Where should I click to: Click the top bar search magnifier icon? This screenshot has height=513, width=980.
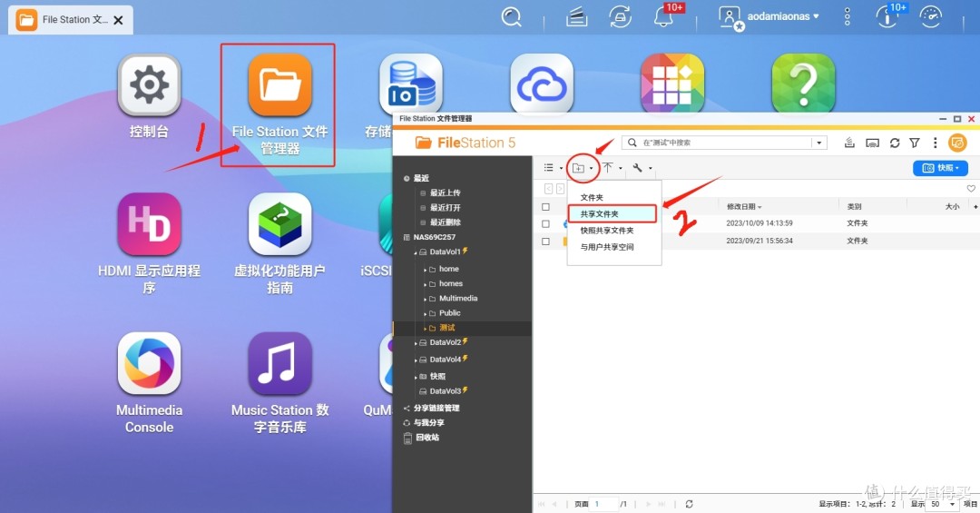coord(511,17)
